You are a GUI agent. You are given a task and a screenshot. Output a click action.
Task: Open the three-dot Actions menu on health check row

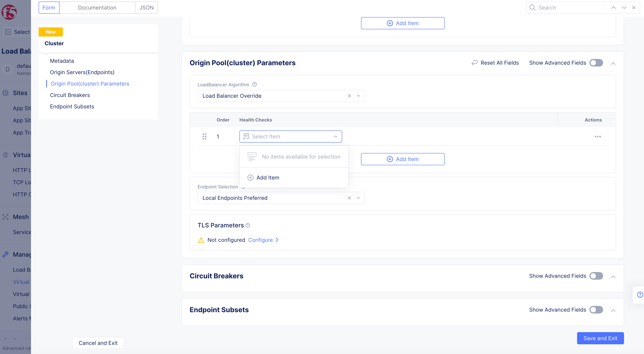[598, 136]
